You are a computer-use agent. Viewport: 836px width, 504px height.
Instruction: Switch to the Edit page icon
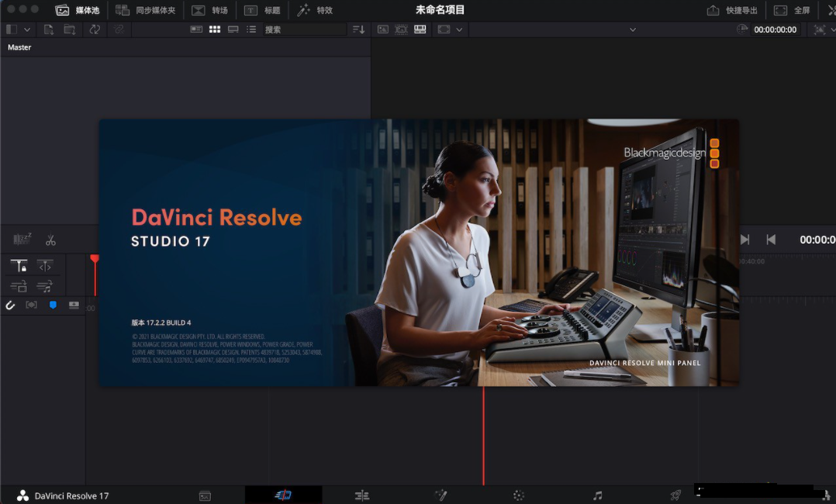(x=362, y=496)
